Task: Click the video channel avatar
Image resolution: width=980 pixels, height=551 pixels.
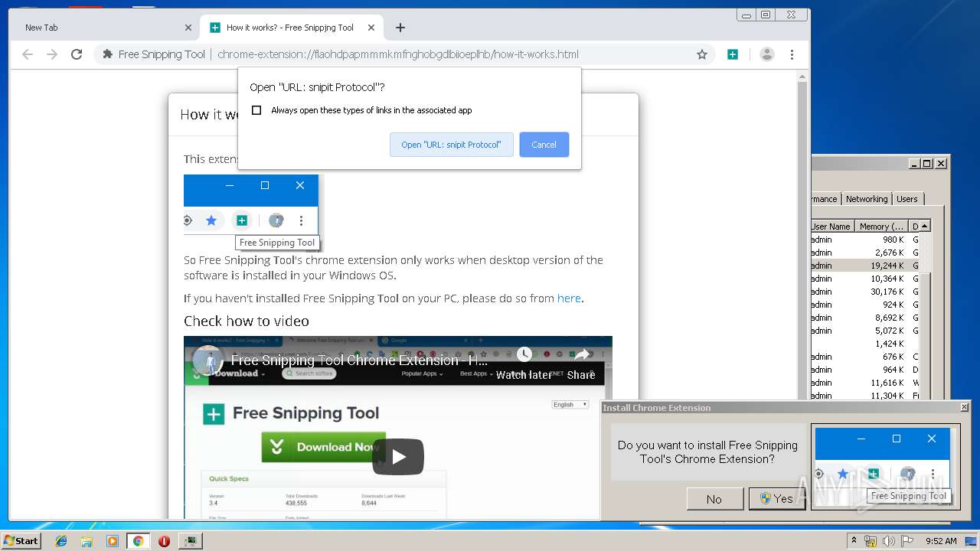Action: click(x=207, y=360)
